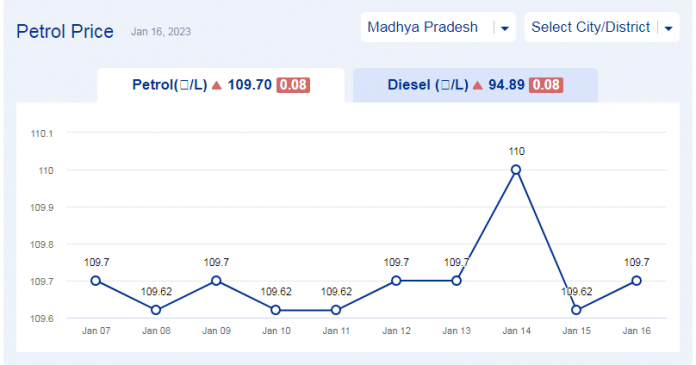Click the 0.08 badge on Diesel tab
This screenshot has width=696, height=365.
(546, 85)
